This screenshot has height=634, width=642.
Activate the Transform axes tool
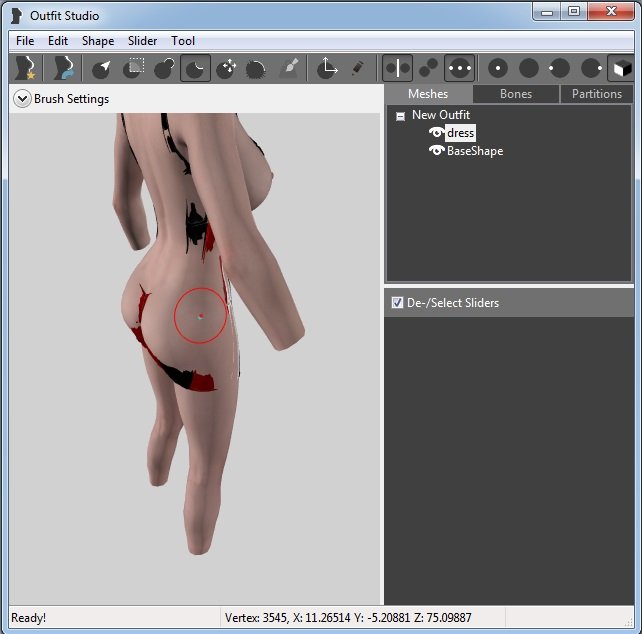pos(327,68)
